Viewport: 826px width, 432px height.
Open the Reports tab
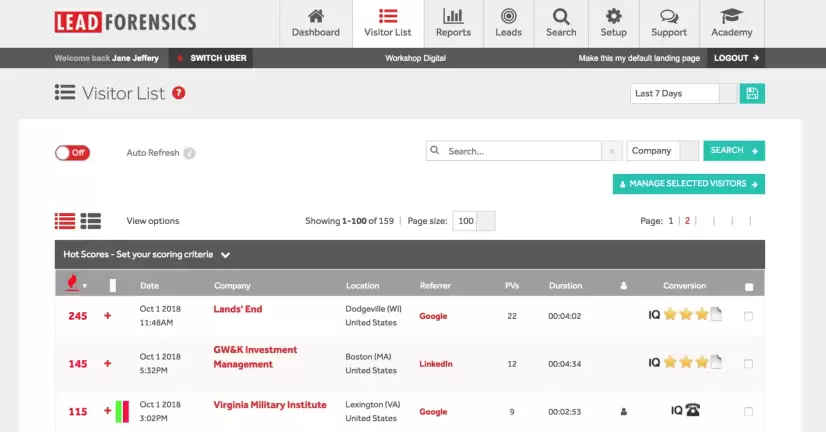click(453, 24)
